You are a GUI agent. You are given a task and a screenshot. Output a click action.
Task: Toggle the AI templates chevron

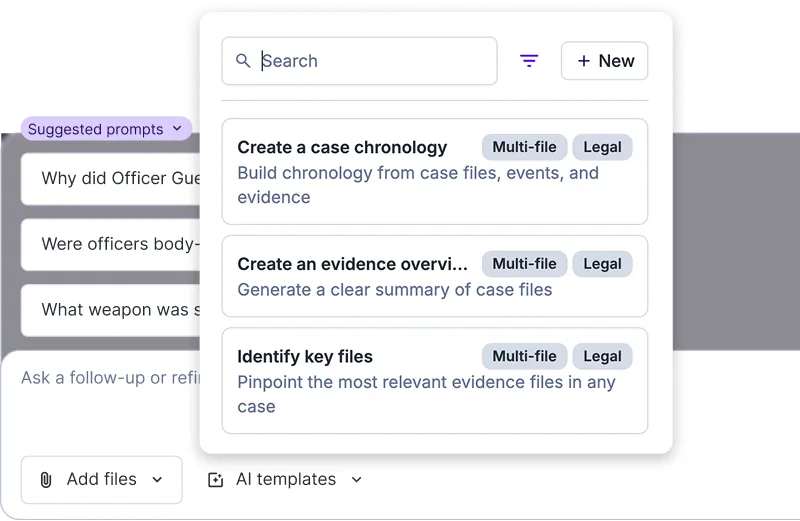[357, 480]
